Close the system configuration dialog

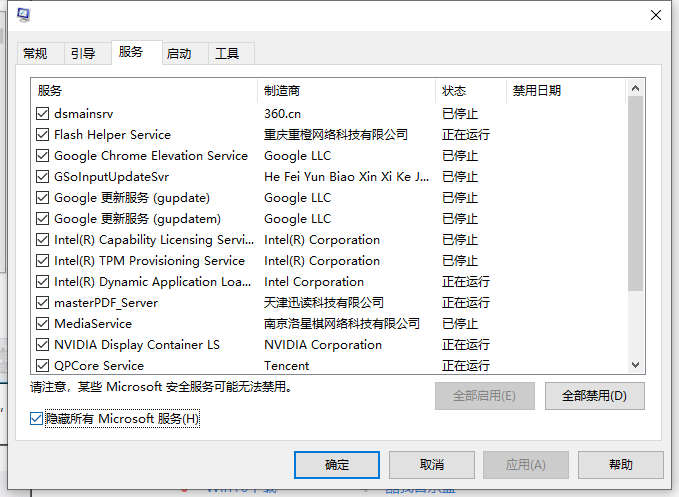click(x=656, y=15)
